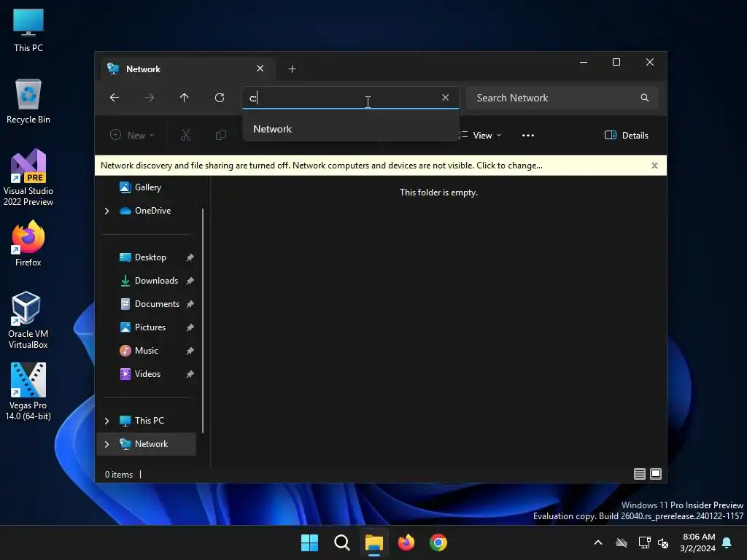Launch Chrome from the taskbar
Viewport: 747px width, 560px height.
(438, 542)
